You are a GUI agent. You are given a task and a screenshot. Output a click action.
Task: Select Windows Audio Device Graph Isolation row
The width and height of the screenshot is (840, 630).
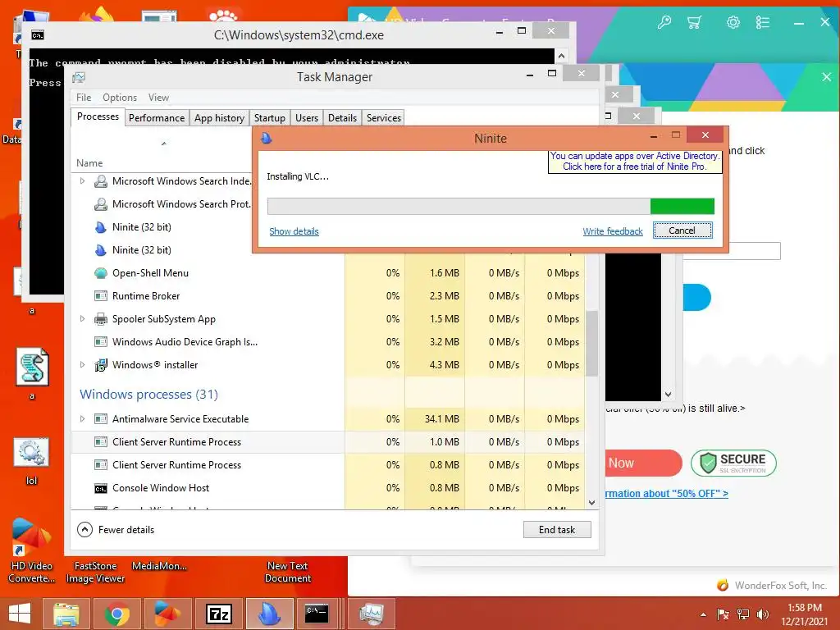pos(208,342)
